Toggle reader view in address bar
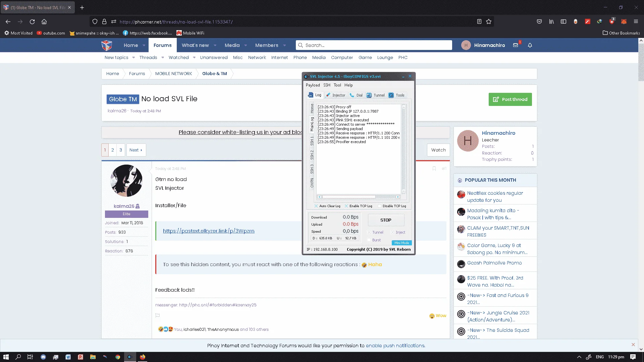 tap(479, 22)
